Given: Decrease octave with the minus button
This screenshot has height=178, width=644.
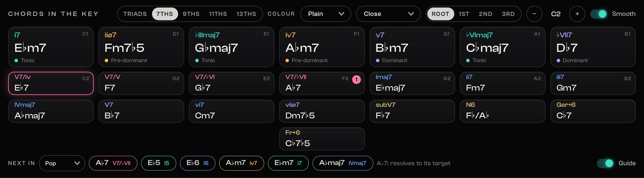Looking at the screenshot, I should (x=534, y=14).
